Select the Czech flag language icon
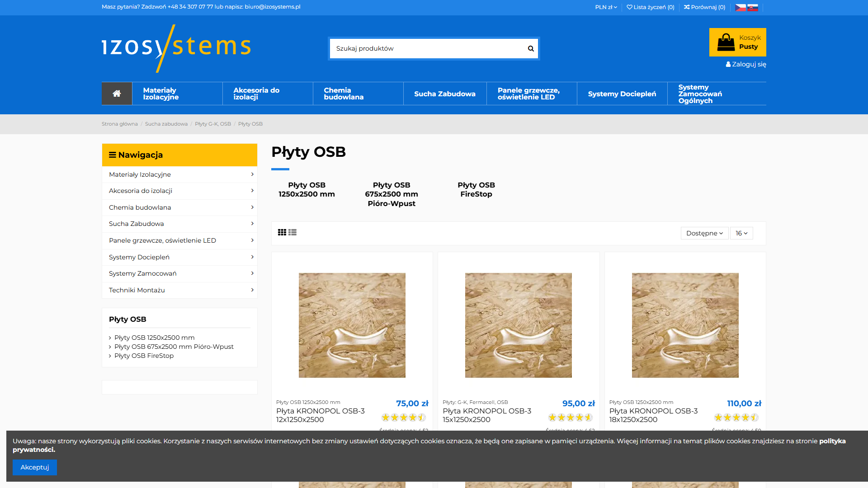Screen dimensions: 868x488 pos(740,7)
